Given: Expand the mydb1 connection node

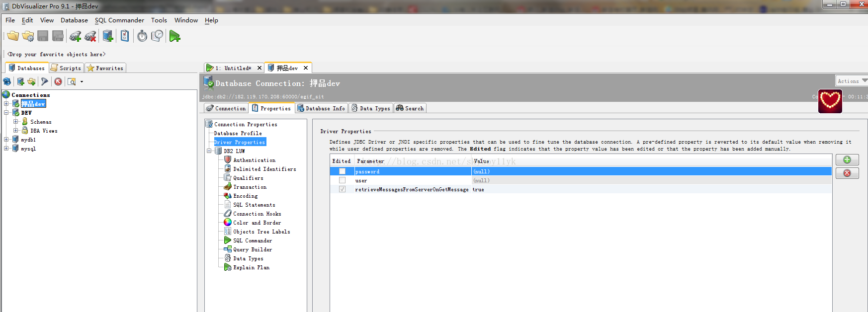Looking at the screenshot, I should tap(6, 140).
